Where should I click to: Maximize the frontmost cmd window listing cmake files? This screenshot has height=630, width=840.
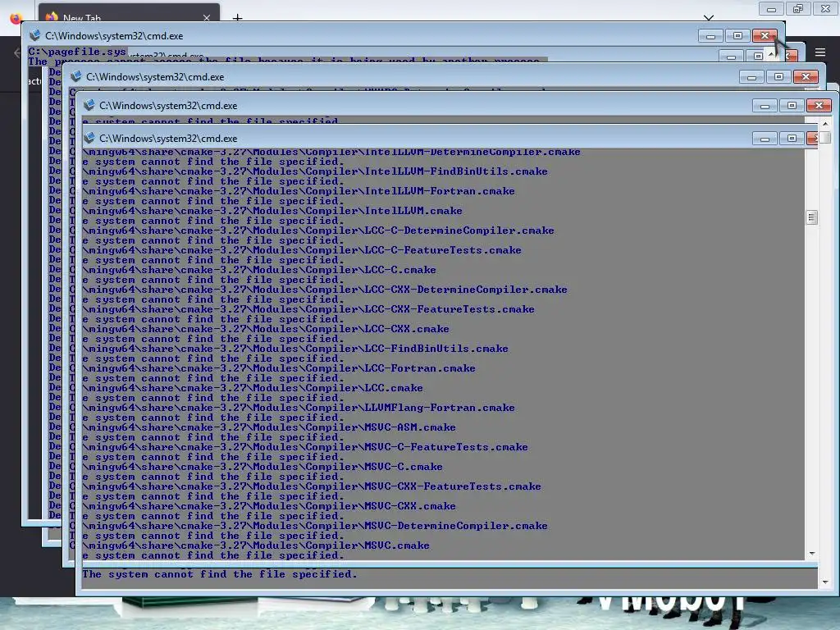[792, 139]
